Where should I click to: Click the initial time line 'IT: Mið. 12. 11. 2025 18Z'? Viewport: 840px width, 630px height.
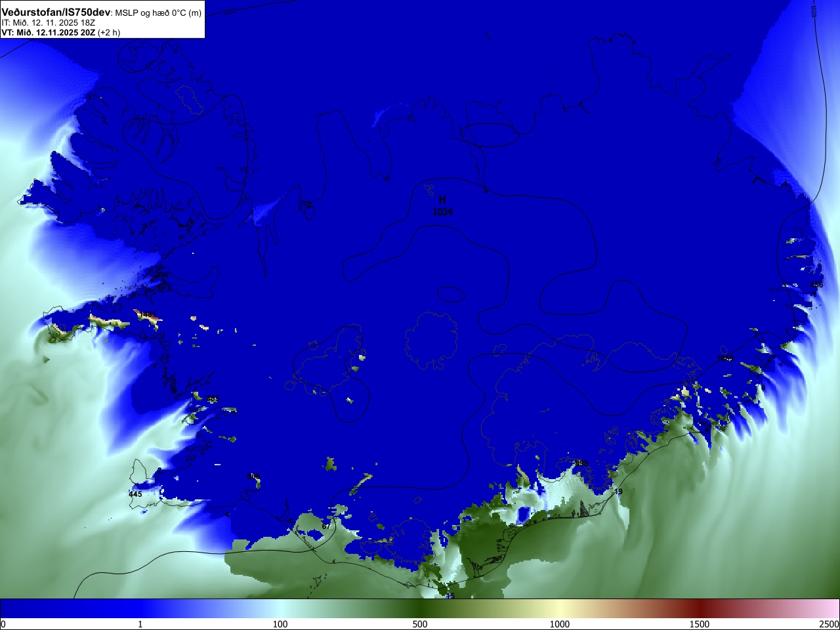tap(49, 23)
